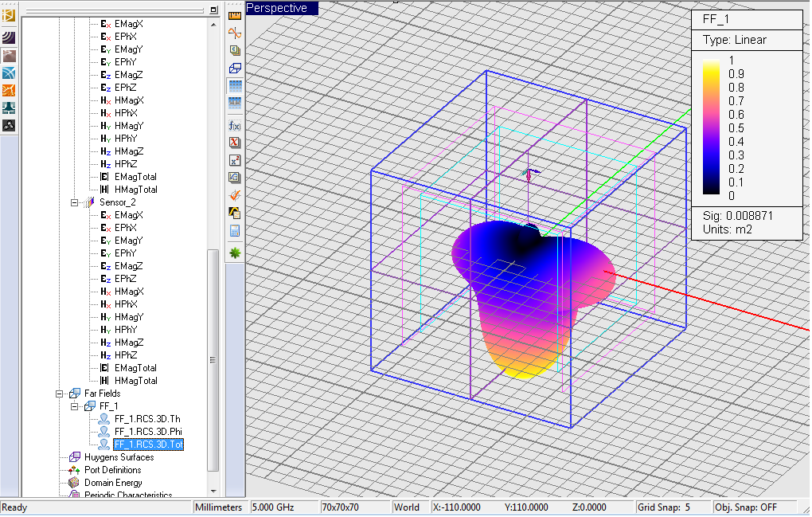Open the f(x) function tool
Viewport: 812px width, 517px height.
(x=235, y=125)
